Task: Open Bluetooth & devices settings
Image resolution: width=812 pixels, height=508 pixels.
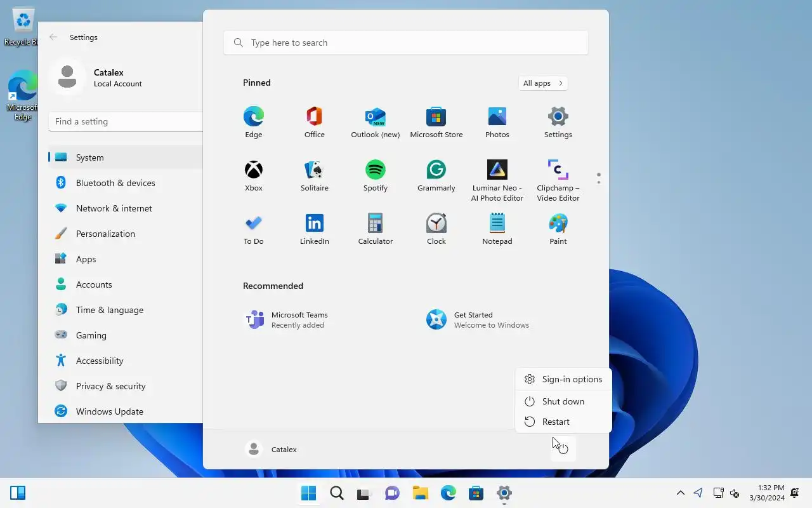Action: click(x=126, y=183)
